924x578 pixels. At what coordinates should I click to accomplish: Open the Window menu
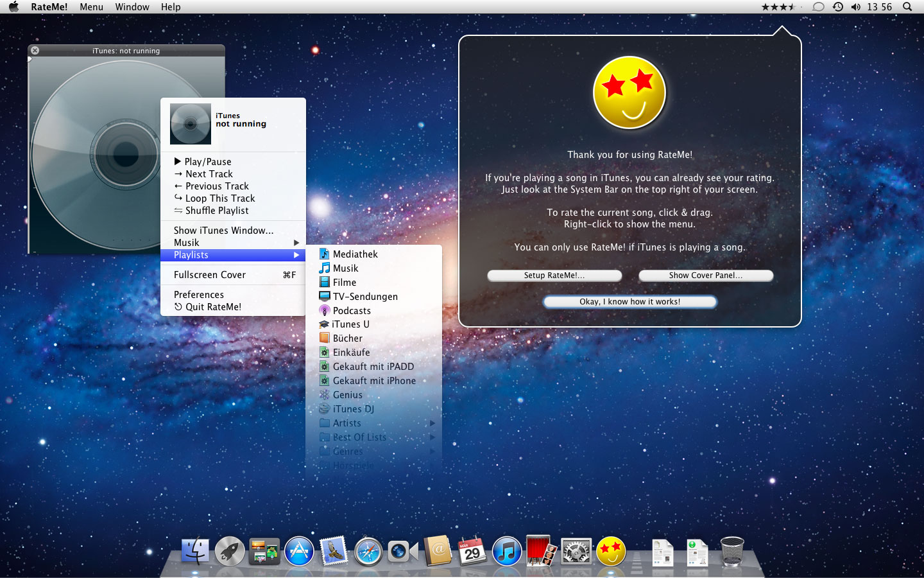tap(132, 6)
